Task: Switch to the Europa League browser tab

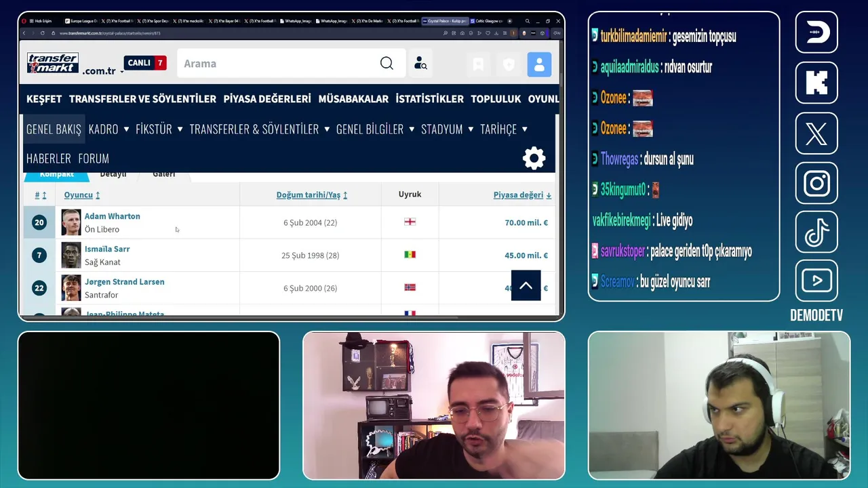Action: click(x=81, y=21)
